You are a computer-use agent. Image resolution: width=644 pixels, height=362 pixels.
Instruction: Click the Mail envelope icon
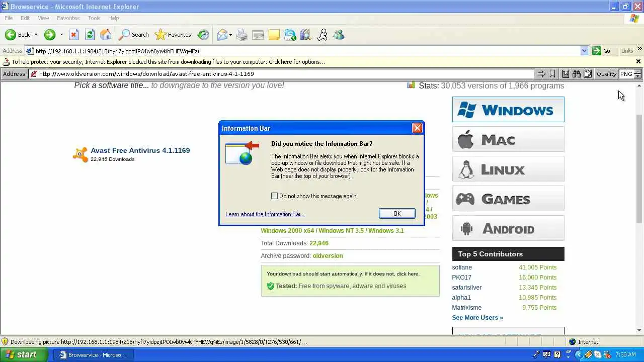click(x=222, y=35)
